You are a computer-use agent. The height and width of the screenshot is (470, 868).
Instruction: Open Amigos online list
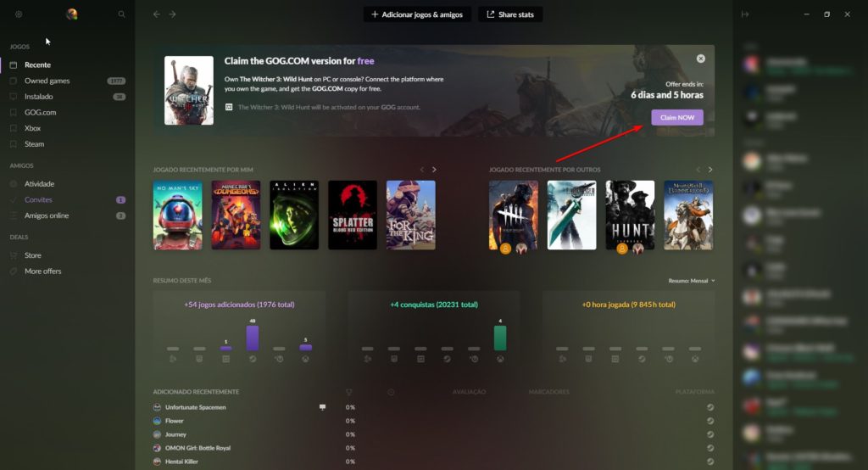[47, 215]
